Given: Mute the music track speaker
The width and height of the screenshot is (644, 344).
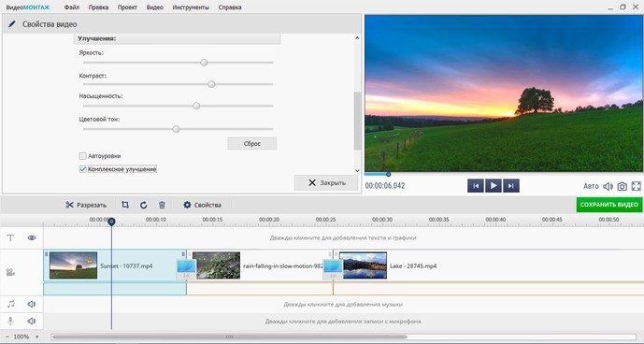Looking at the screenshot, I should (32, 304).
